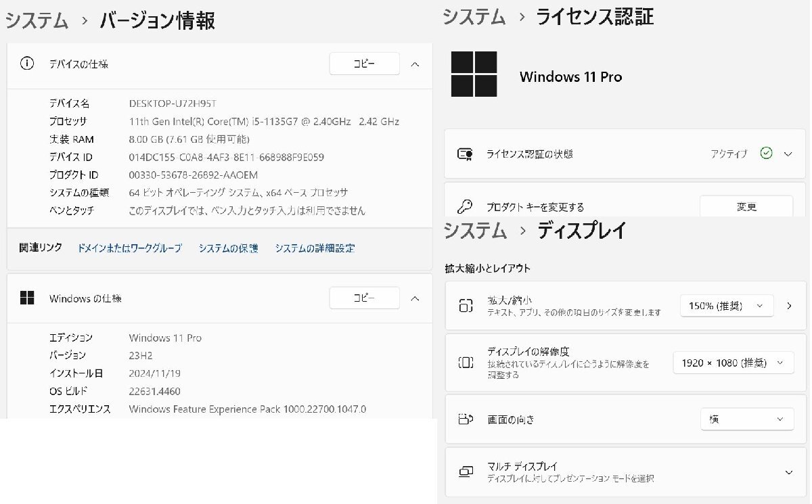
Task: Open the 1920 × 1080 resolution dropdown
Action: (734, 363)
